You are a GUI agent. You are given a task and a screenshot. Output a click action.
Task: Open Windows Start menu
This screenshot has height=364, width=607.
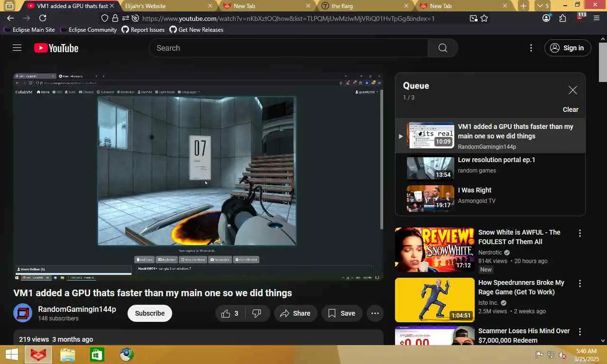click(12, 355)
